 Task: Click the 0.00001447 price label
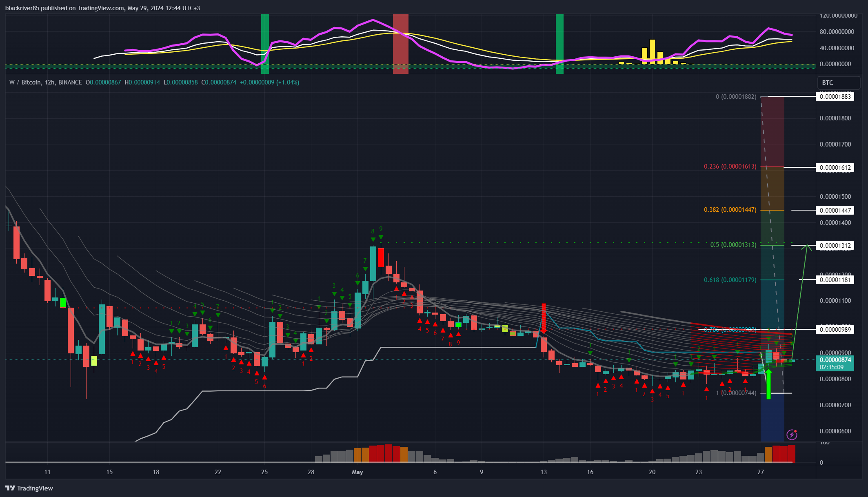(835, 210)
